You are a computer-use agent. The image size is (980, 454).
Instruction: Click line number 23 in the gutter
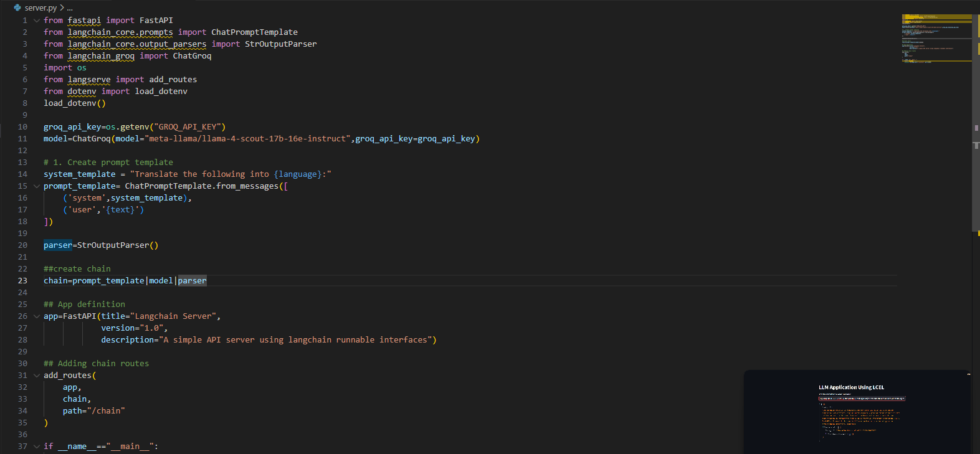point(22,281)
